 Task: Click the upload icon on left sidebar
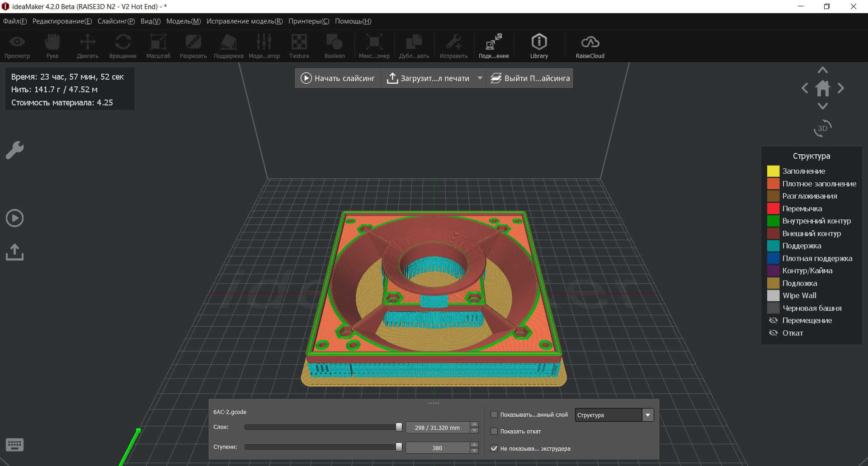[x=14, y=252]
